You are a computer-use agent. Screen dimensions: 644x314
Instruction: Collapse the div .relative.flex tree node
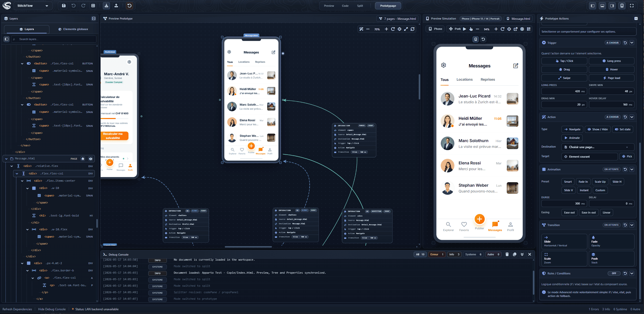(12, 166)
